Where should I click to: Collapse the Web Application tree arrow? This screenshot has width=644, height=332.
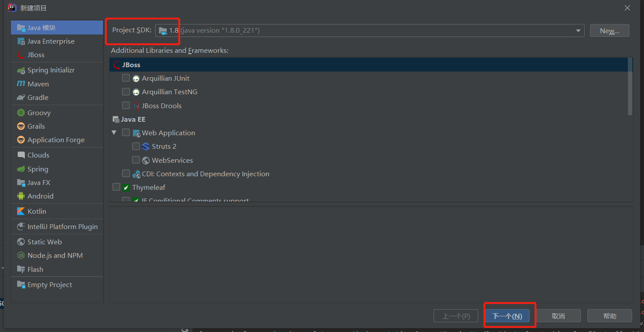pos(114,133)
